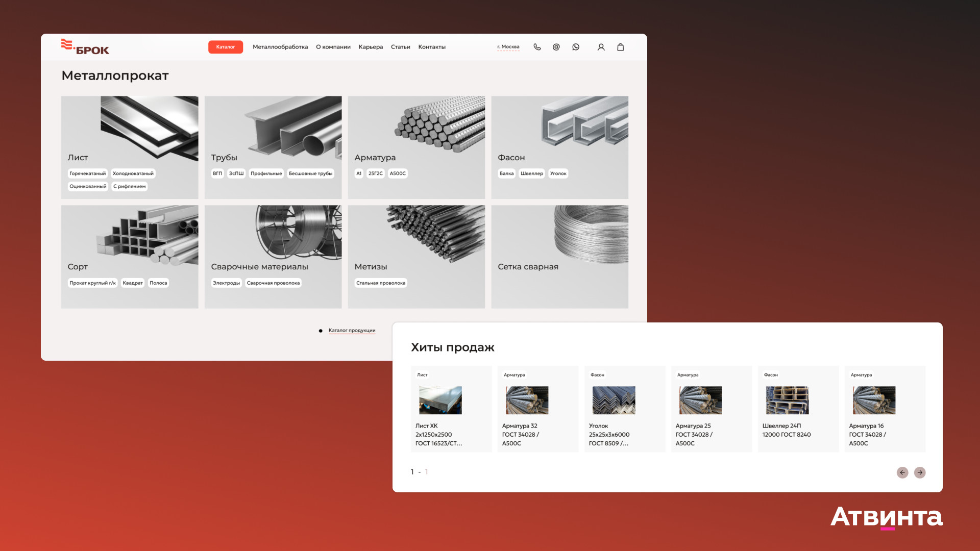The width and height of the screenshot is (980, 551).
Task: Select the Горячекатаный tag under Лист
Action: click(88, 173)
